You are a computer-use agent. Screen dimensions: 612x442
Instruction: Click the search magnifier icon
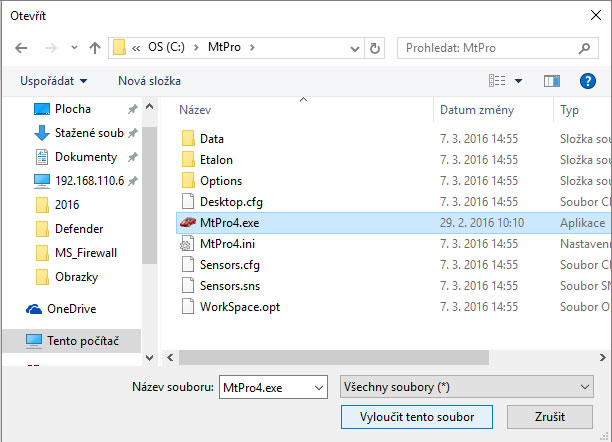pyautogui.click(x=584, y=48)
